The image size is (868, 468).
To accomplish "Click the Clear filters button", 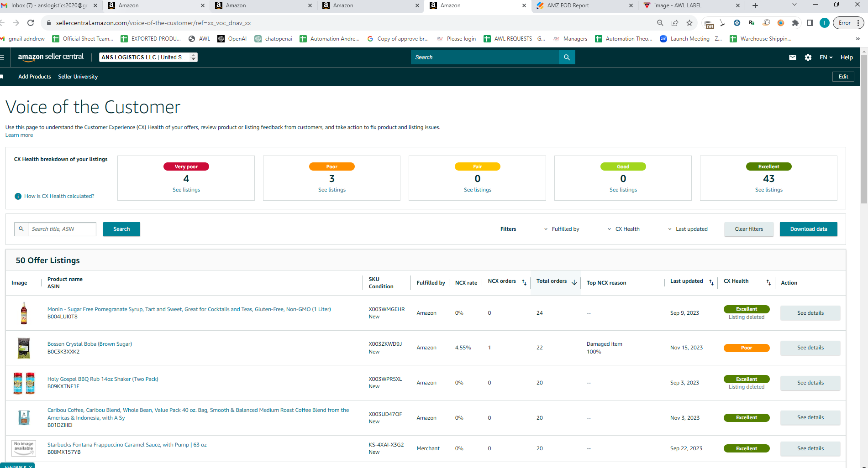I will (749, 229).
